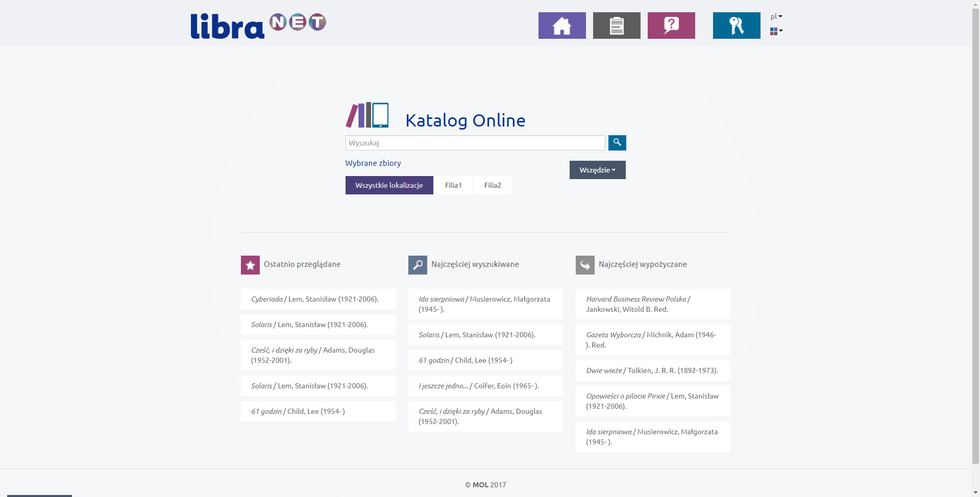This screenshot has width=980, height=497.
Task: Click the magnifier search button
Action: click(617, 143)
